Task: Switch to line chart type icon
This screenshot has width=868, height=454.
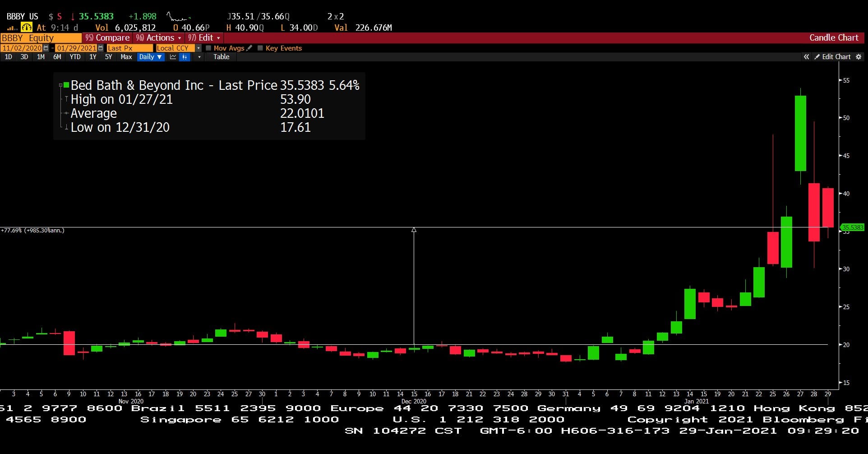Action: (x=173, y=57)
